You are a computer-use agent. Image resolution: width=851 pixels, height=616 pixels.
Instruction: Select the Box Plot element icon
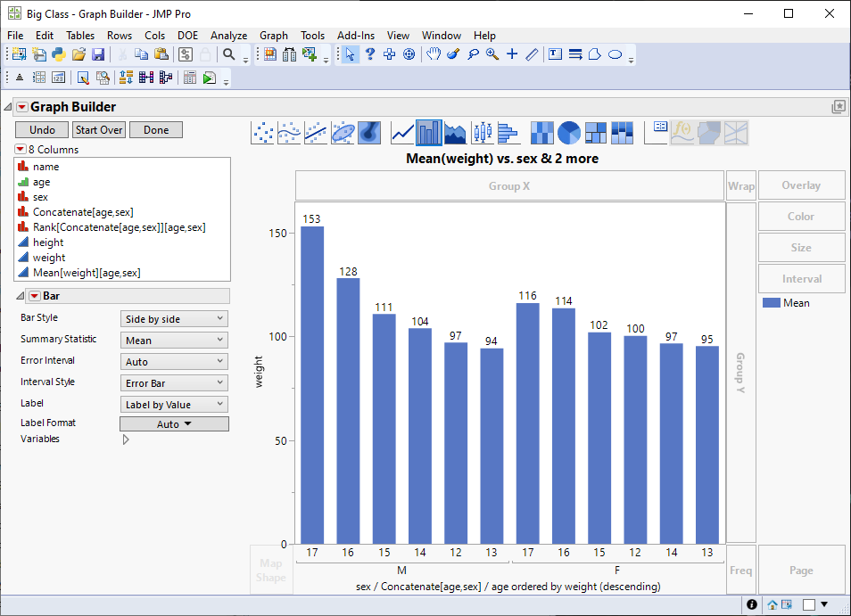[x=483, y=133]
